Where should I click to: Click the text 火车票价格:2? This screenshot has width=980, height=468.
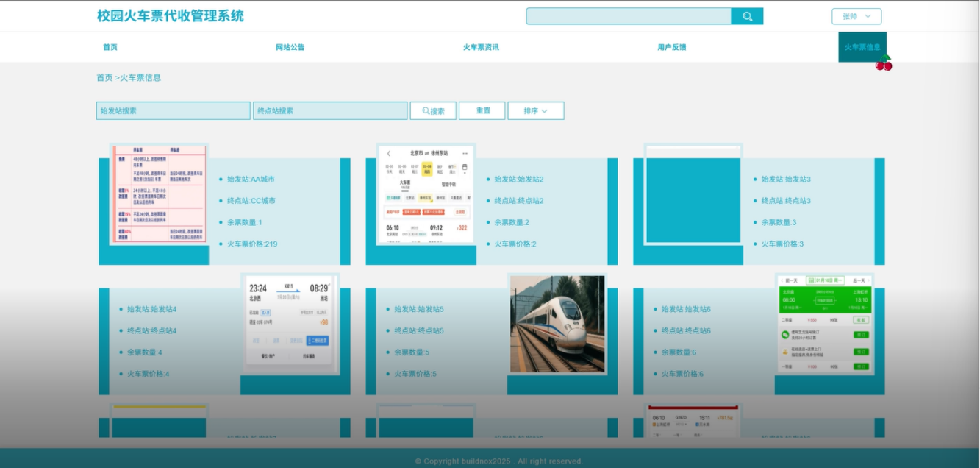click(x=515, y=244)
